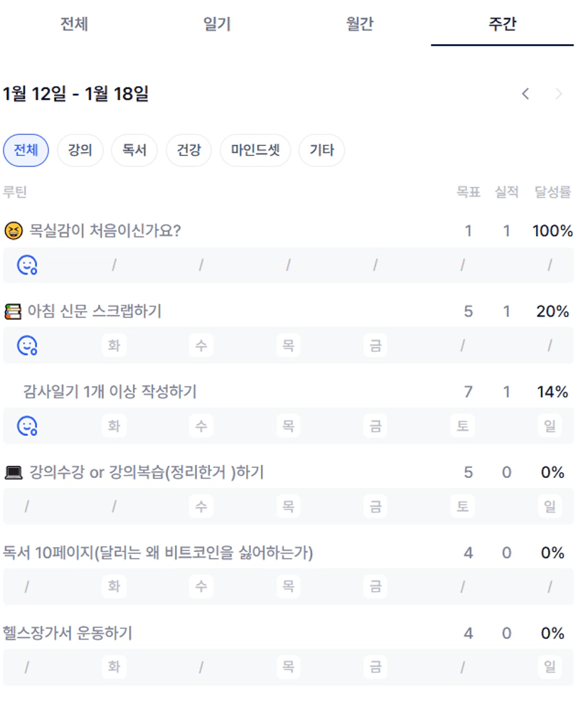Viewport: 588px width, 709px height.
Task: Switch to the 일기 tab
Action: pos(217,24)
